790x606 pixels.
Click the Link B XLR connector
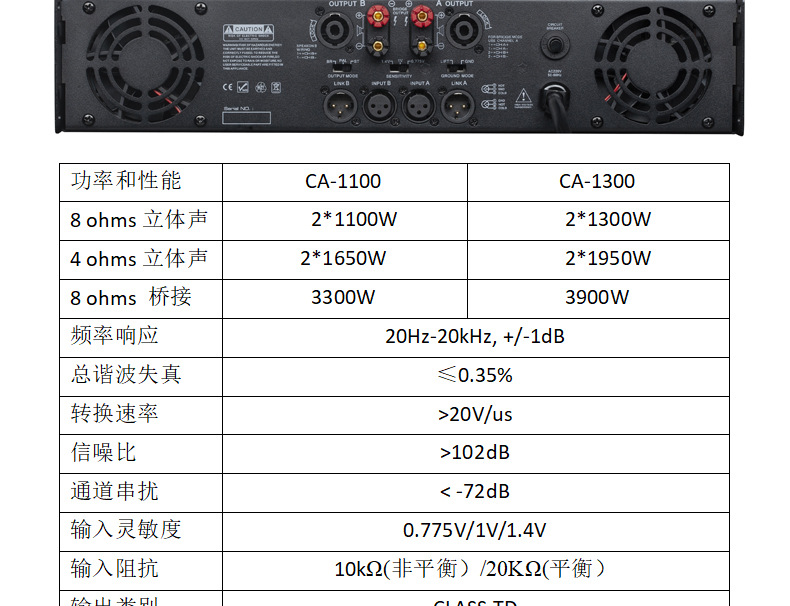(340, 103)
